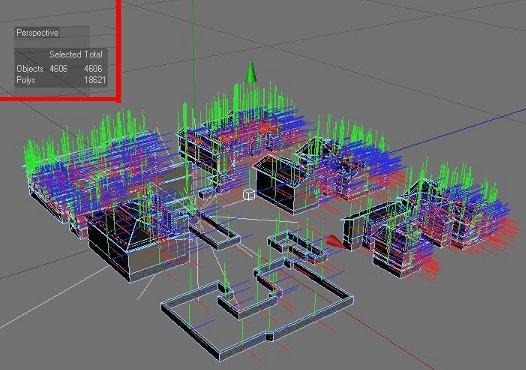Select the green Y-axis arrow cone
Image resolution: width=526 pixels, height=370 pixels.
pyautogui.click(x=250, y=71)
